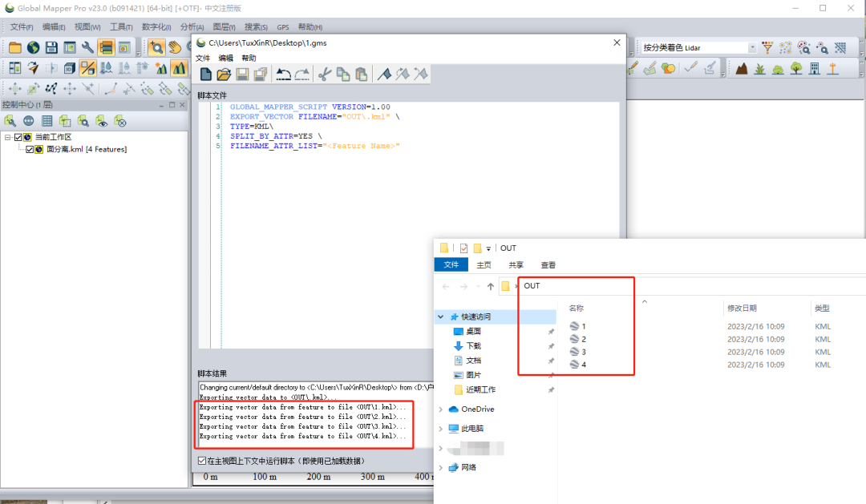The height and width of the screenshot is (504, 866).
Task: Close the 1.gms script editor window
Action: pyautogui.click(x=617, y=42)
